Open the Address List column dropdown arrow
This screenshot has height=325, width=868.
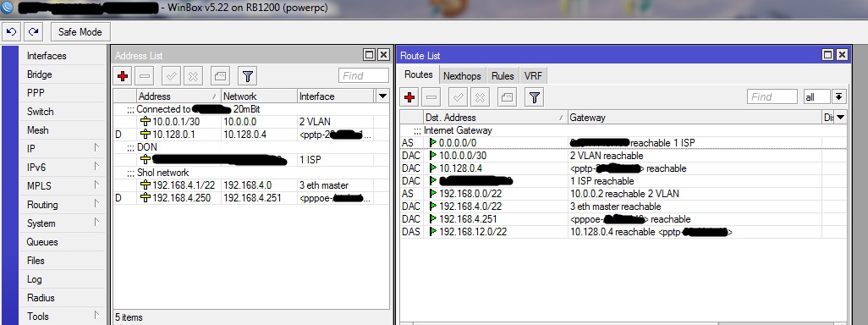pos(382,96)
